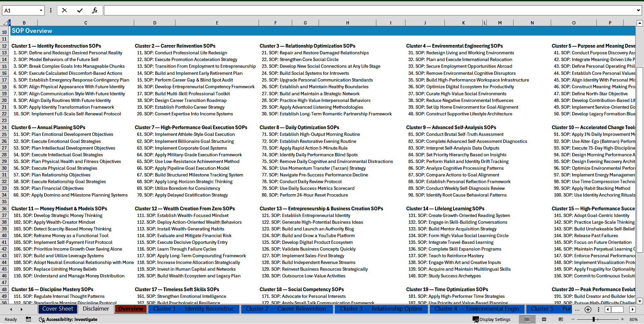Enable Page Break Preview mode
644x324 pixels.
[x=561, y=319]
